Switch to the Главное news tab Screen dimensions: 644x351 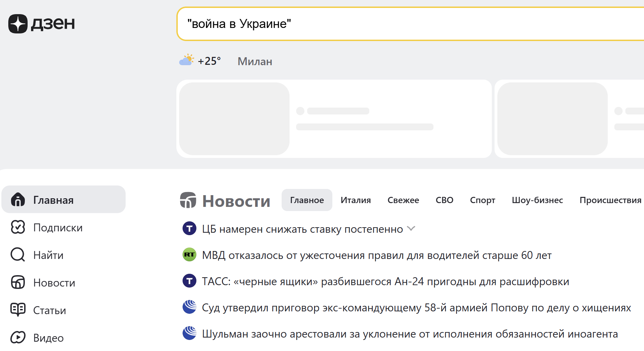pos(307,200)
